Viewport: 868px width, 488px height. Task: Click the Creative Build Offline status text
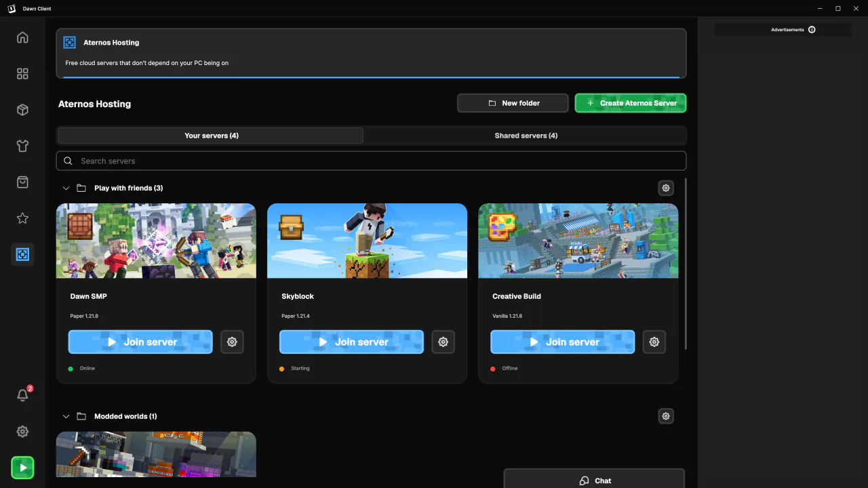(510, 369)
